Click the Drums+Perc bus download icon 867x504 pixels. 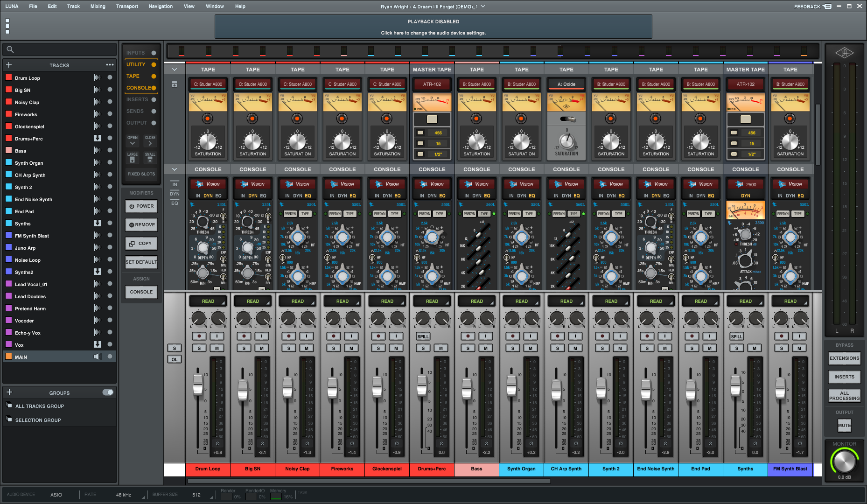tap(98, 138)
